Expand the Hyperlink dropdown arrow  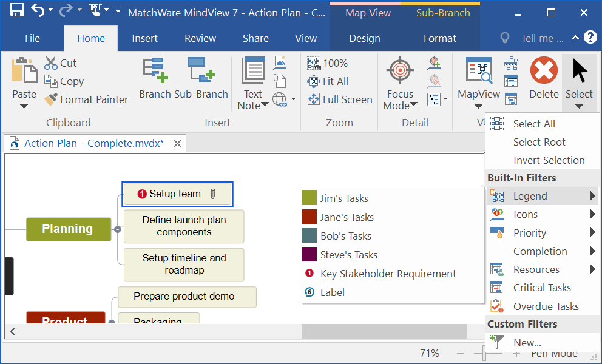[x=293, y=99]
